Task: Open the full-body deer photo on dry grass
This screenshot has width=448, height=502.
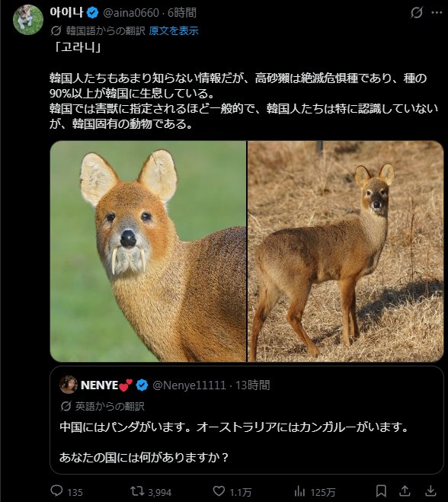Action: tap(346, 251)
